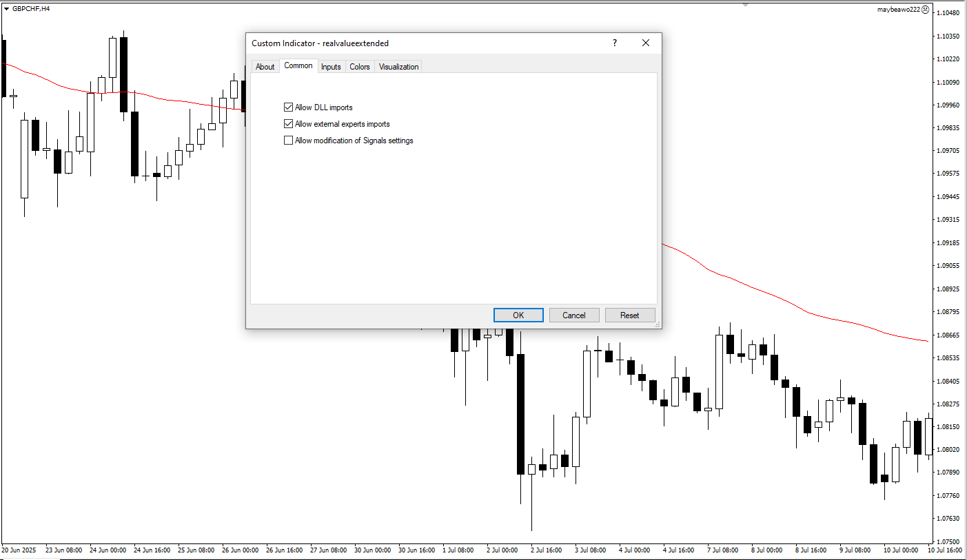Click the account profile icon beside maybeawo222
This screenshot has width=967, height=560.
[926, 10]
